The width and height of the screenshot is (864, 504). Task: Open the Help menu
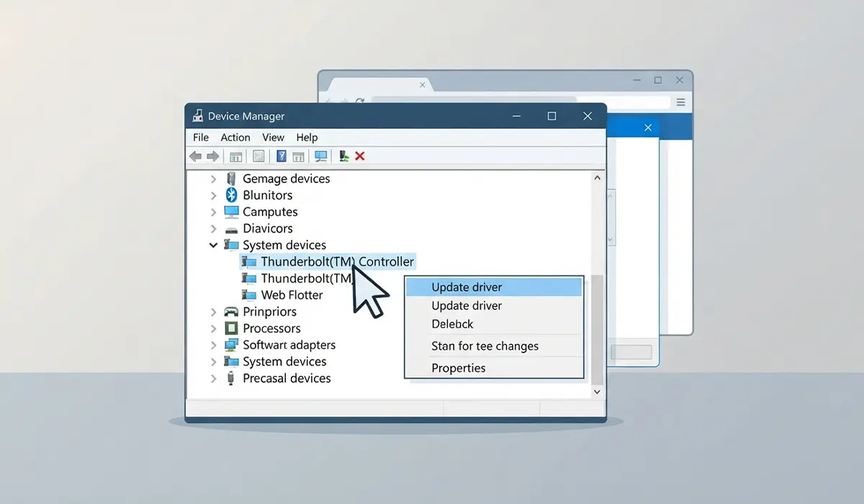tap(307, 137)
